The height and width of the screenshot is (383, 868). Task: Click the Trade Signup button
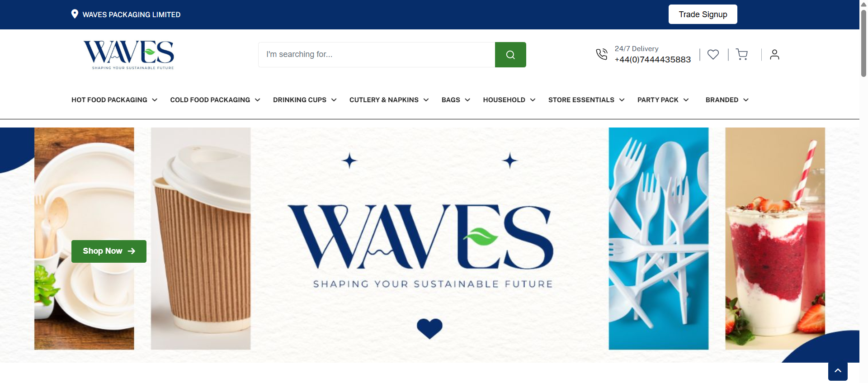coord(703,14)
